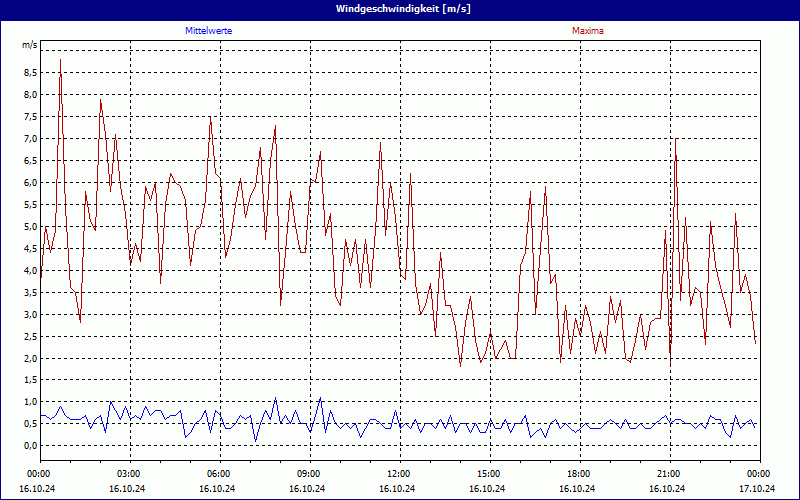Click the 21:00 time axis label
Image resolution: width=800 pixels, height=500 pixels.
pyautogui.click(x=670, y=474)
